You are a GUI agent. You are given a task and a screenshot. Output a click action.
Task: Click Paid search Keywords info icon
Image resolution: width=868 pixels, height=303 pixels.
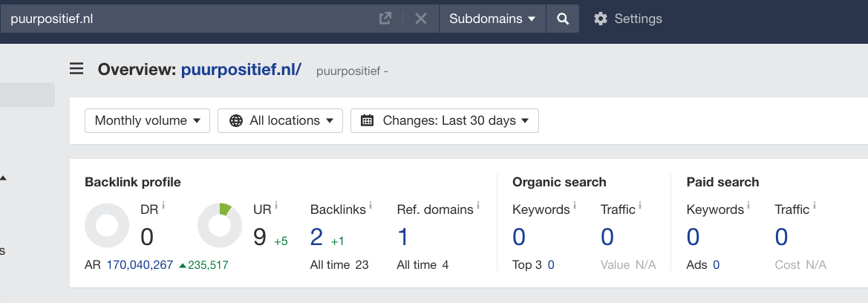tap(748, 206)
